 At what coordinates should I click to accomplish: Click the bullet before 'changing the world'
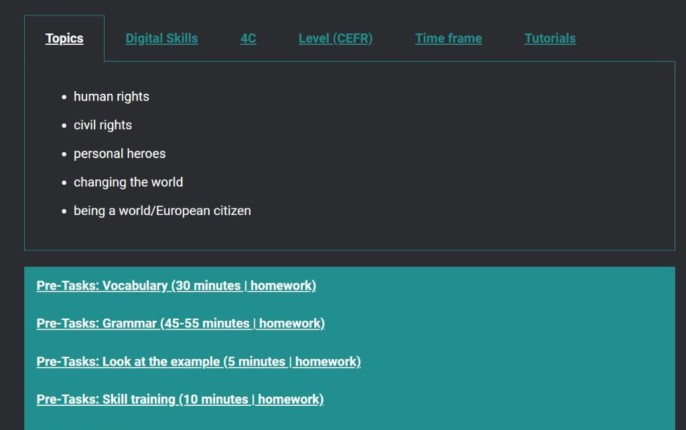point(64,183)
